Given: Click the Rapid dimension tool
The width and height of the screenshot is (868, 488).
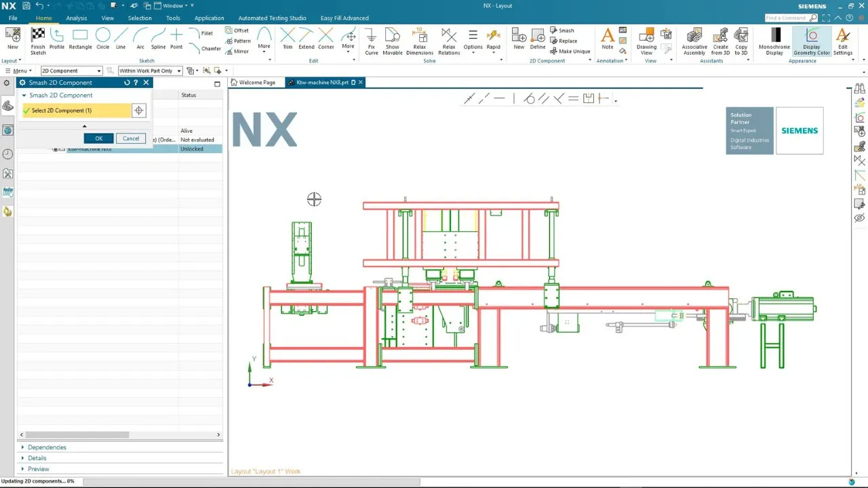Looking at the screenshot, I should (494, 39).
